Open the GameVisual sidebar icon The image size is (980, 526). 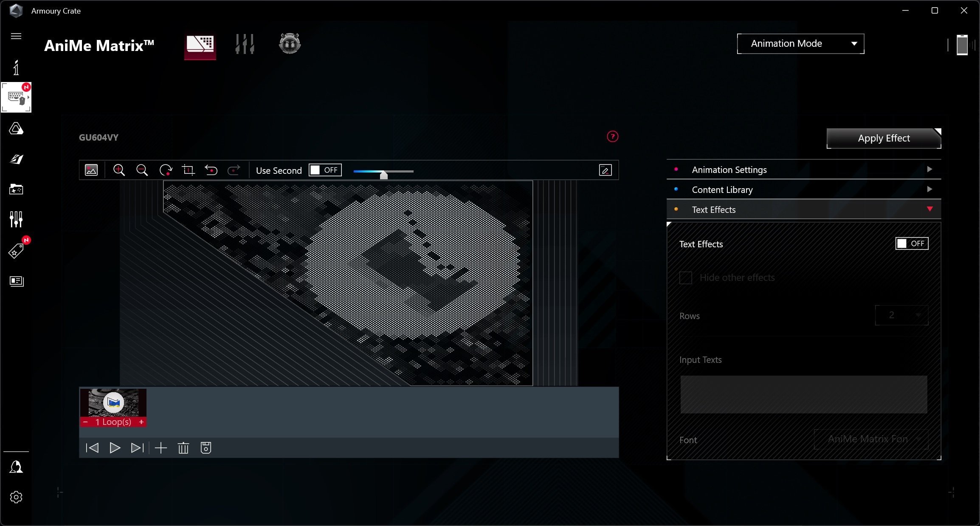pos(16,159)
